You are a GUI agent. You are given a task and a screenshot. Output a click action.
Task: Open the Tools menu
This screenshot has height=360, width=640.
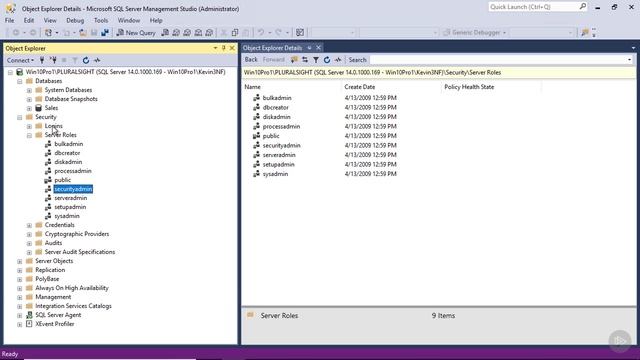[x=101, y=20]
